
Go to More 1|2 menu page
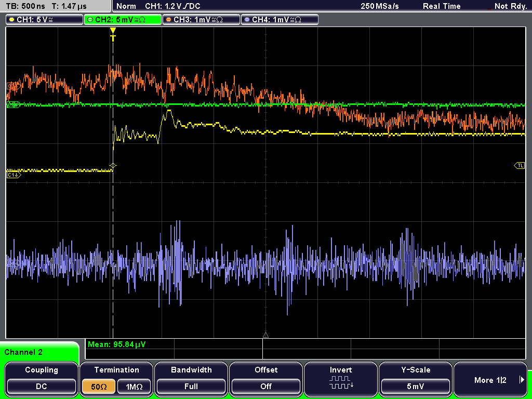(x=490, y=379)
